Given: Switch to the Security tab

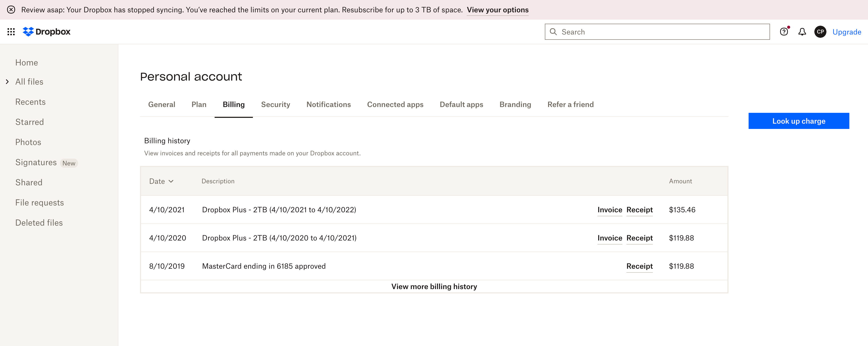Looking at the screenshot, I should [x=275, y=105].
